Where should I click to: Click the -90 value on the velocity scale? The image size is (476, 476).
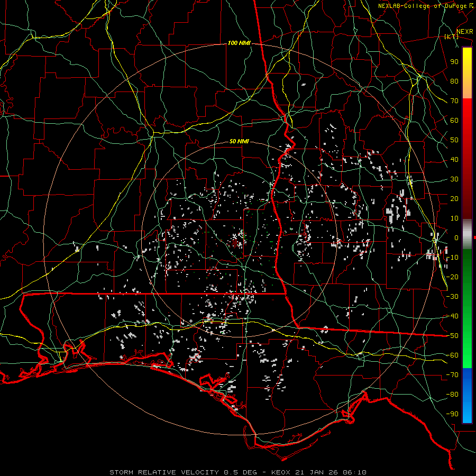point(452,414)
